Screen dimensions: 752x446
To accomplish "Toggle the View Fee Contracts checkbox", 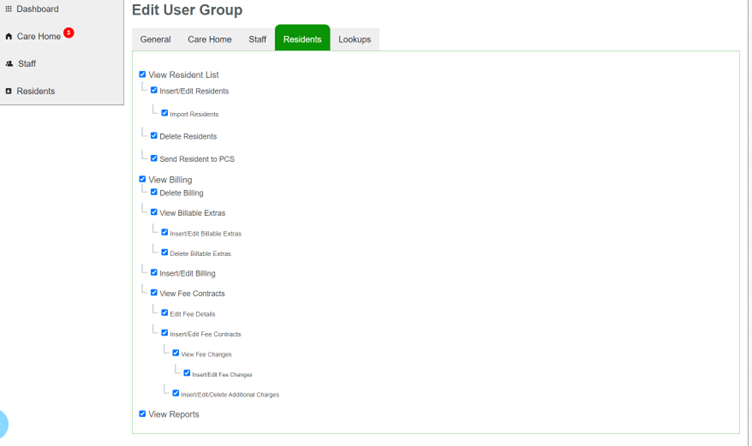I will tap(154, 293).
